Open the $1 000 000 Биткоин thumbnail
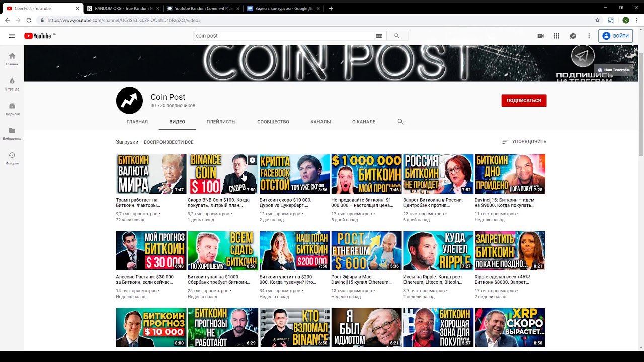 (x=366, y=174)
